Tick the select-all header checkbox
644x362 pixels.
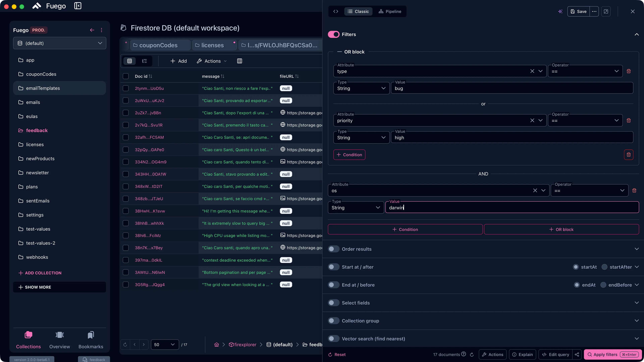(x=126, y=76)
